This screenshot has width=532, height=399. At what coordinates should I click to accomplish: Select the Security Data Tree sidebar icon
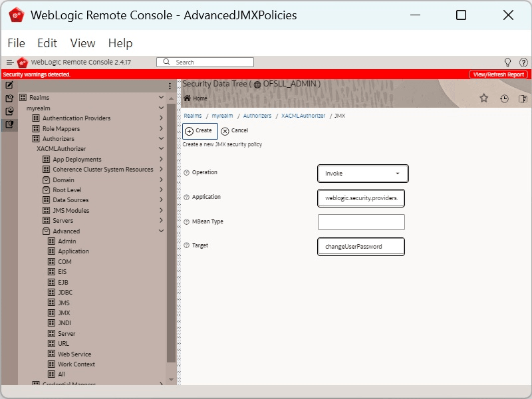point(9,124)
